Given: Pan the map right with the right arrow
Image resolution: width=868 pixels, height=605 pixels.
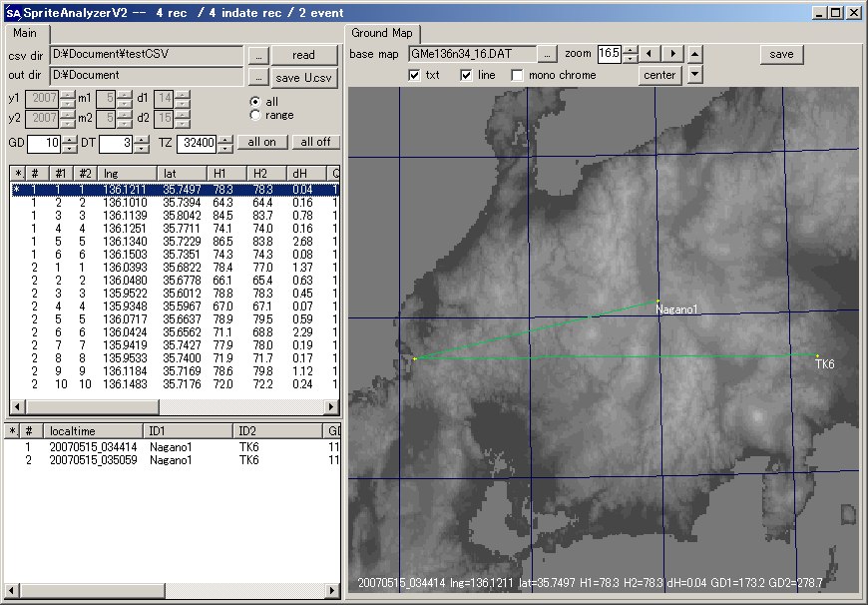Looking at the screenshot, I should pos(673,54).
